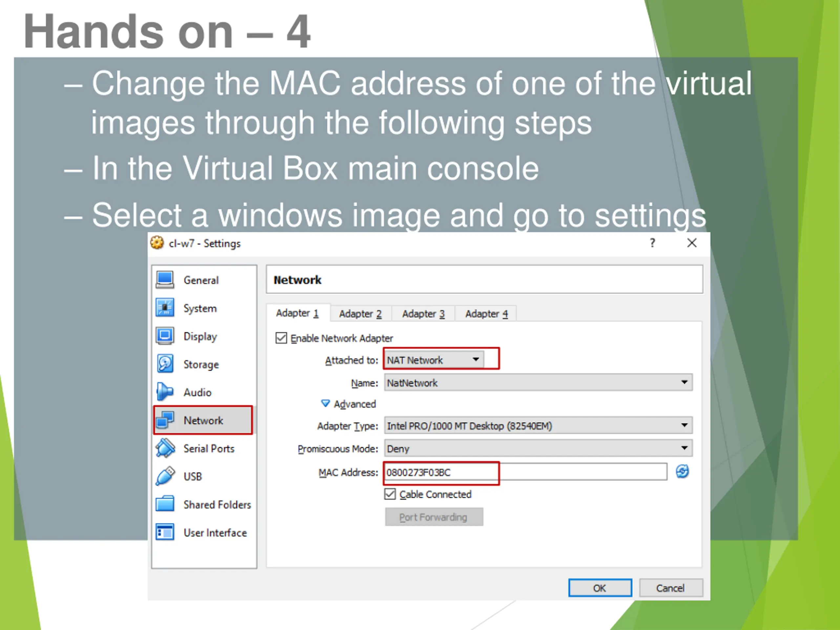The image size is (840, 630).
Task: Select Serial Ports in the settings list
Action: [204, 448]
